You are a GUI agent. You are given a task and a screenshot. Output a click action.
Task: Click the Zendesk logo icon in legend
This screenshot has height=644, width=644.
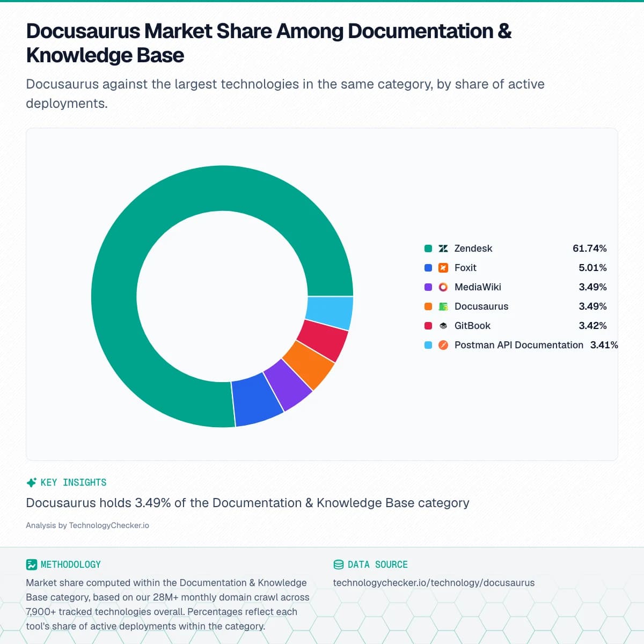coord(443,248)
